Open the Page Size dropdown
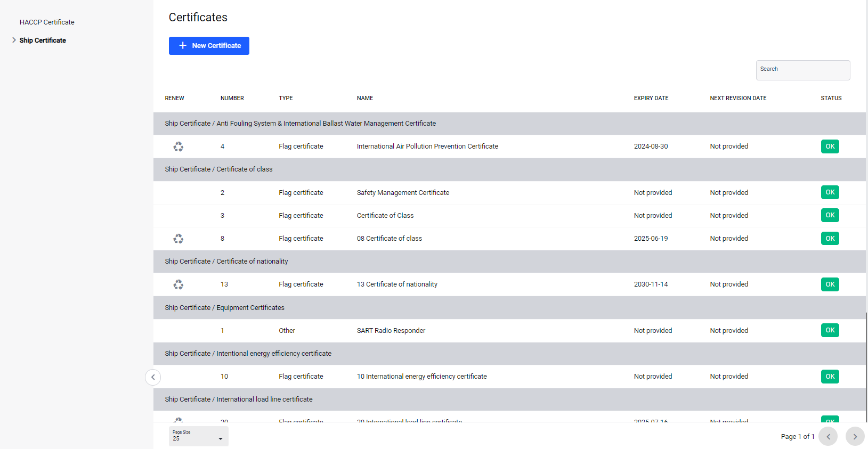The image size is (868, 449). (x=198, y=436)
